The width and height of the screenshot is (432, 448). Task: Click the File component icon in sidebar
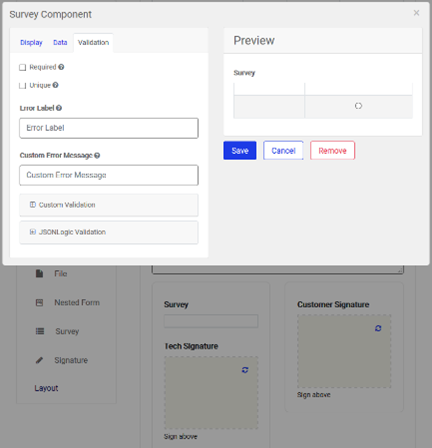click(39, 274)
